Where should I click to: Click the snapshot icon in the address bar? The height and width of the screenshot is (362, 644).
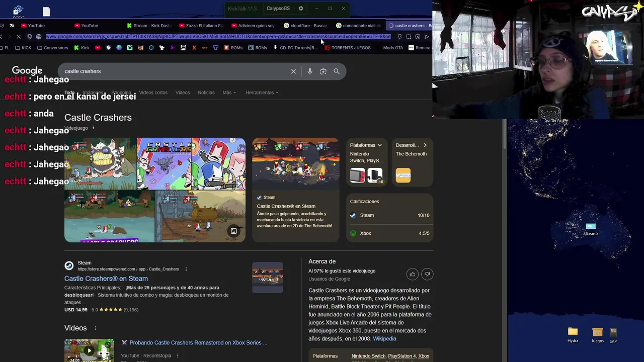point(409,37)
